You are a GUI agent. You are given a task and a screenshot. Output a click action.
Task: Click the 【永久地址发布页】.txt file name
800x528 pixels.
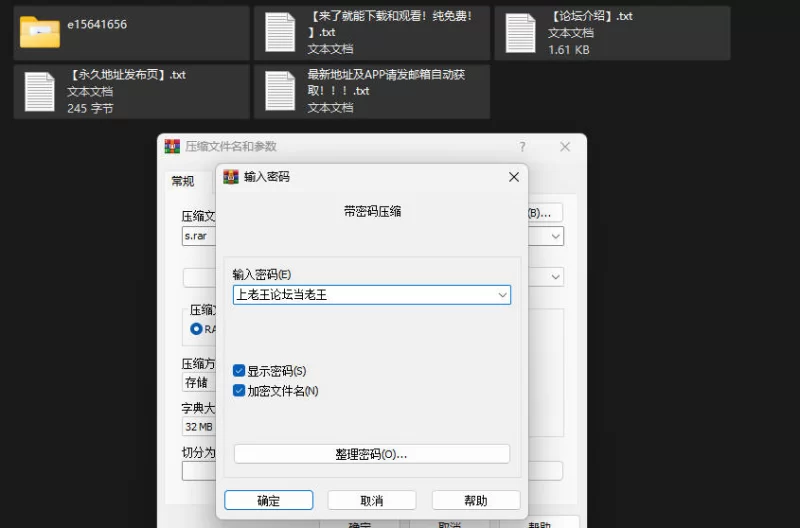[126, 75]
